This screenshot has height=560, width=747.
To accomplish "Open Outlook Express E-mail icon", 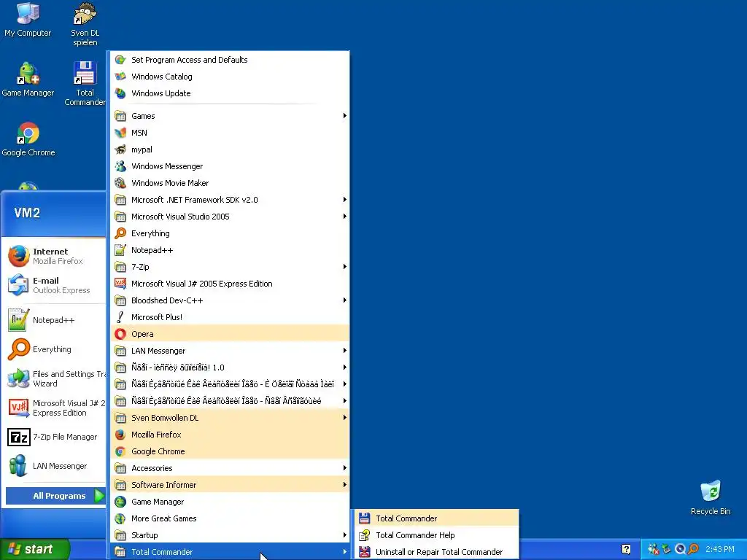I will [x=18, y=285].
